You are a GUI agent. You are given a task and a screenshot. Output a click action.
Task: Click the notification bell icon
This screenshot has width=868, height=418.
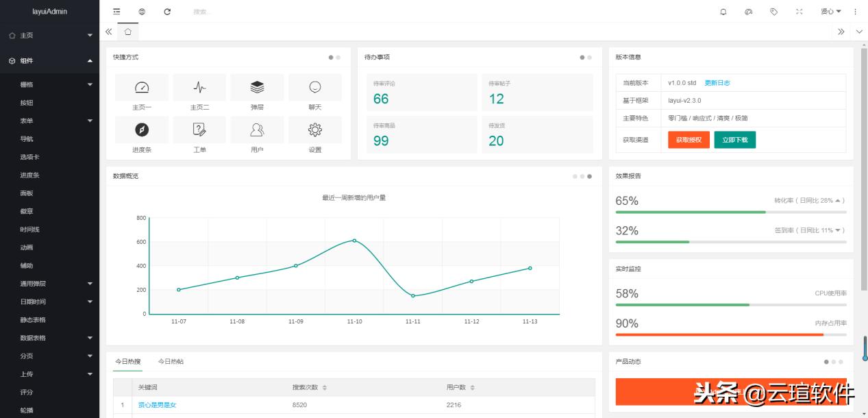pyautogui.click(x=723, y=12)
